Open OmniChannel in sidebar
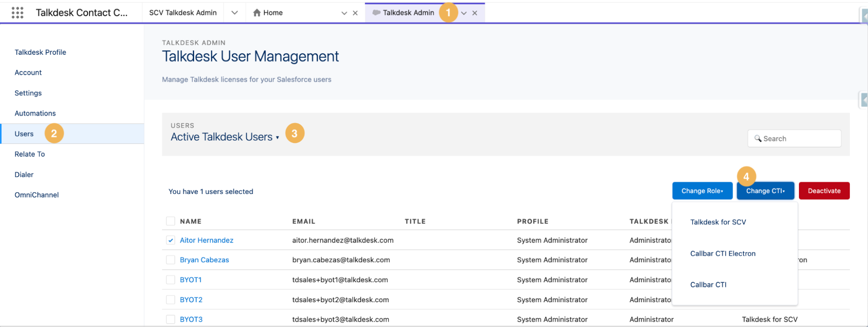868x327 pixels. pyautogui.click(x=36, y=195)
